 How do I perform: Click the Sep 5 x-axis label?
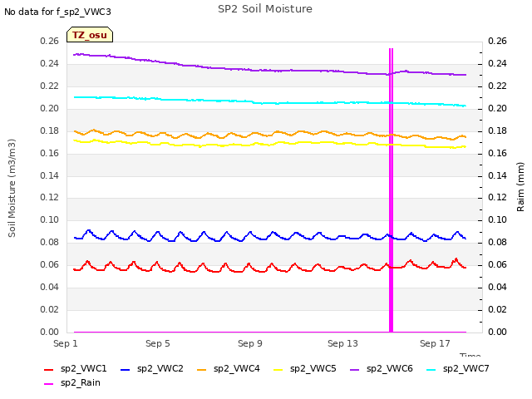(158, 343)
